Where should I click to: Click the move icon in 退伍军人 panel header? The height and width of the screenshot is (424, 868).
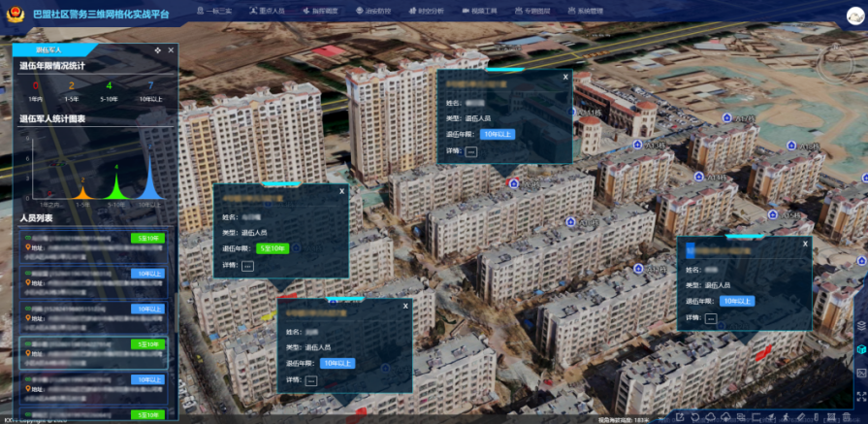click(157, 49)
